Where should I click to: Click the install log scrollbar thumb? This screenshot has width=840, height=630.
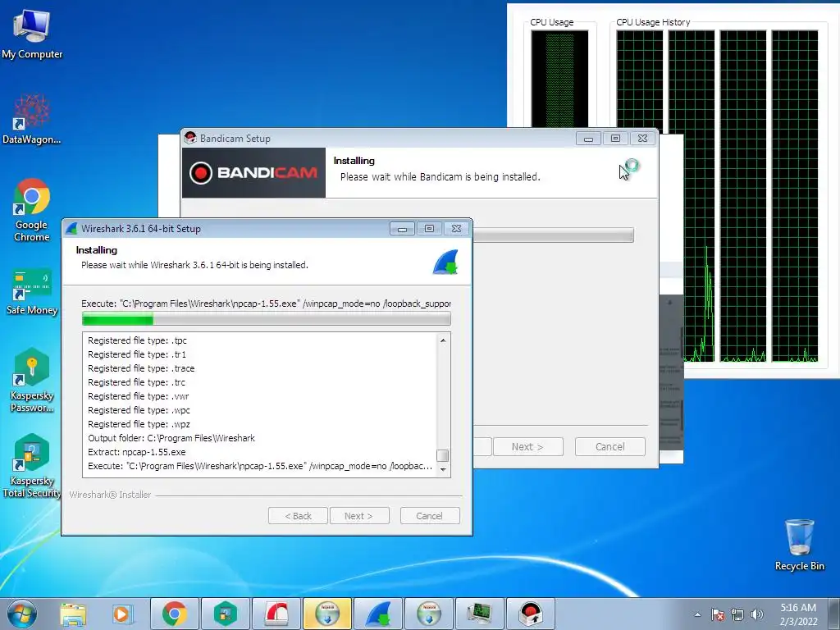[442, 455]
